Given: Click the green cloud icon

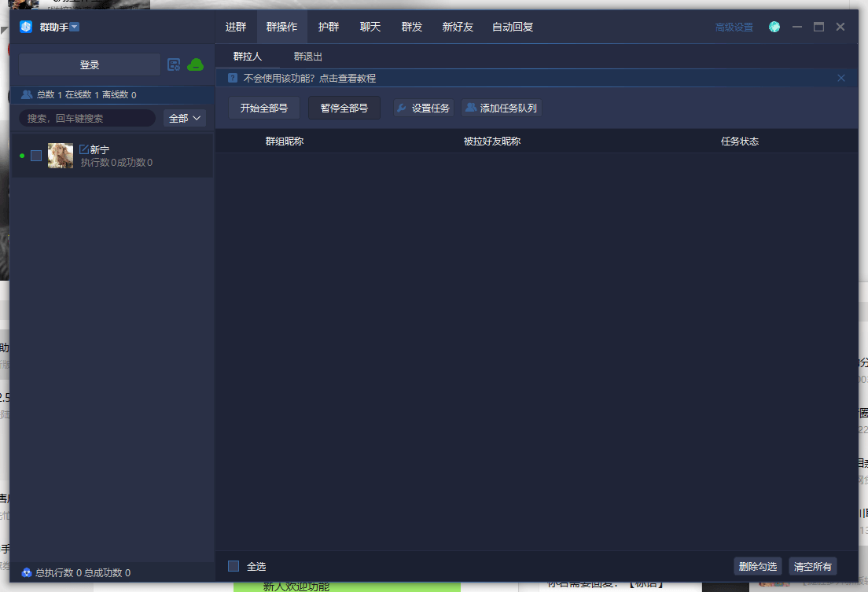Looking at the screenshot, I should (x=195, y=64).
